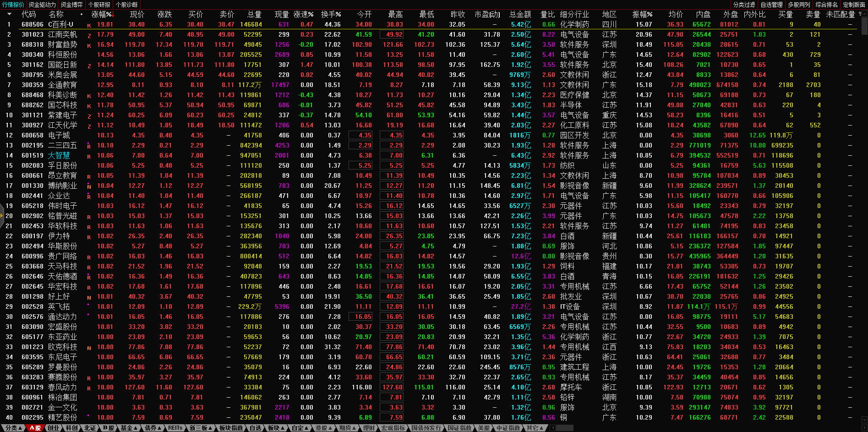
Task: Click the horizontal scroll left arrow
Action: coord(552,428)
